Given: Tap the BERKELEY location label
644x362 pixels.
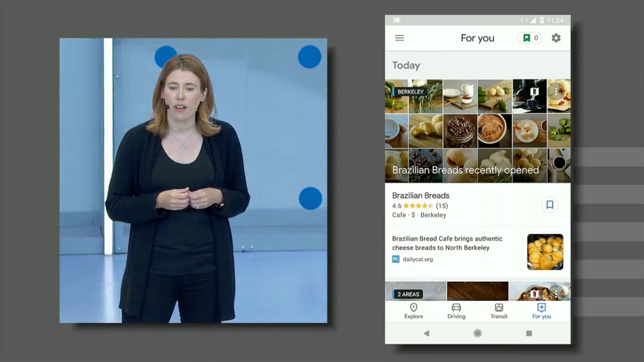Looking at the screenshot, I should click(409, 92).
